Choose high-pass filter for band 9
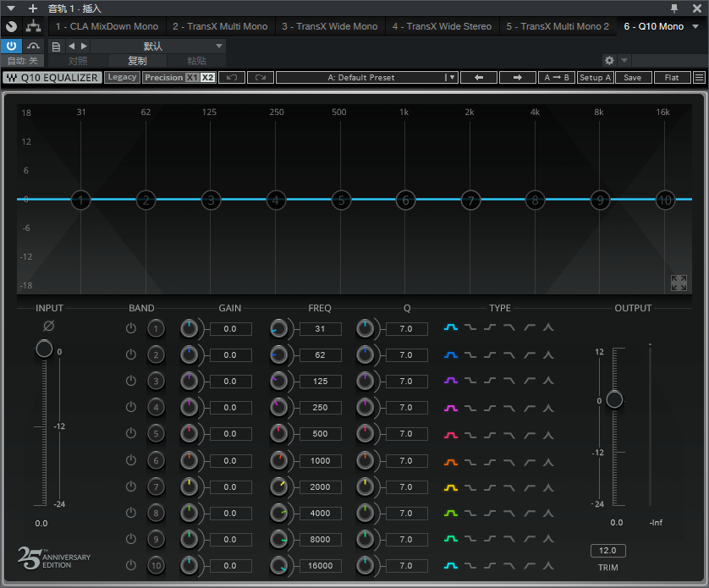Image resolution: width=709 pixels, height=588 pixels. pyautogui.click(x=529, y=539)
